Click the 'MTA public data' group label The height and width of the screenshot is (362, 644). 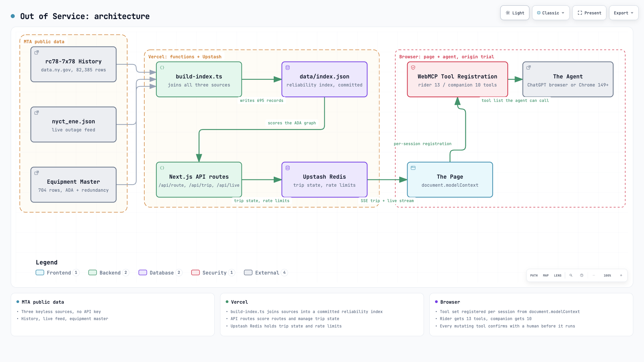(x=44, y=42)
